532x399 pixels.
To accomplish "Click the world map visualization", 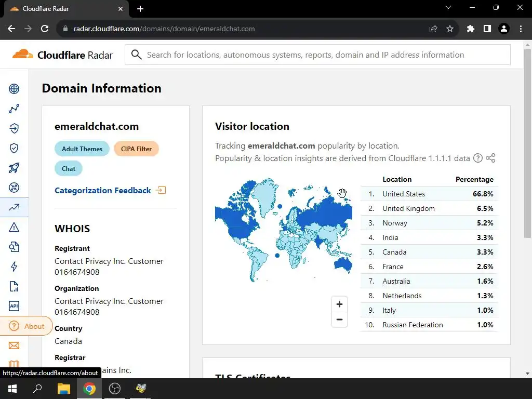I will click(x=283, y=230).
